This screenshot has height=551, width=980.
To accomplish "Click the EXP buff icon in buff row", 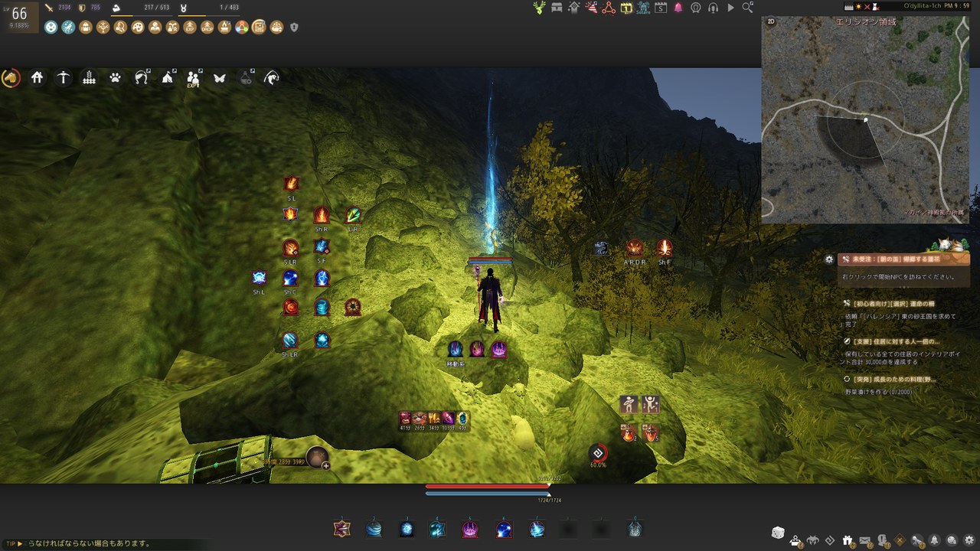I will (190, 28).
